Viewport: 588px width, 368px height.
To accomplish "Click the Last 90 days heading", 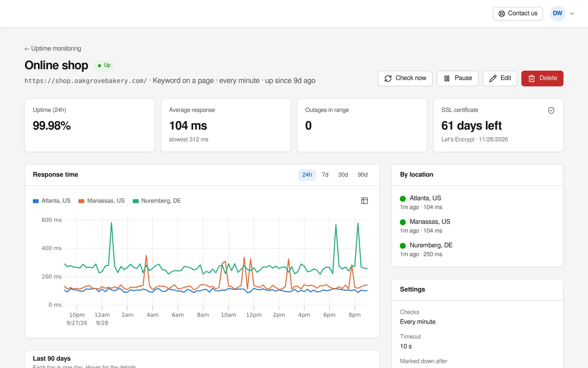I will (x=52, y=359).
